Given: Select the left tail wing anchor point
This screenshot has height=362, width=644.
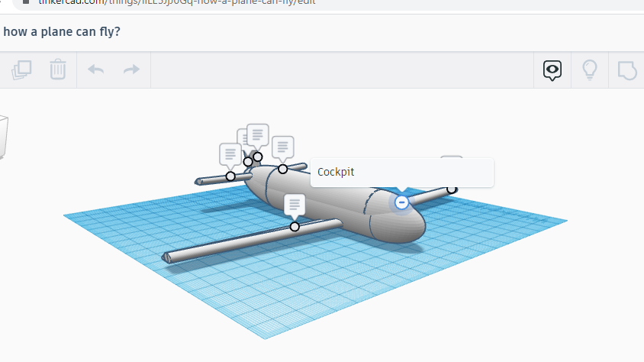Looking at the screenshot, I should 230,176.
